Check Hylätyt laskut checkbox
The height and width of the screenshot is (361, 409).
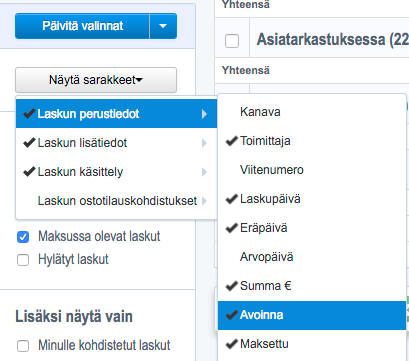point(23,260)
